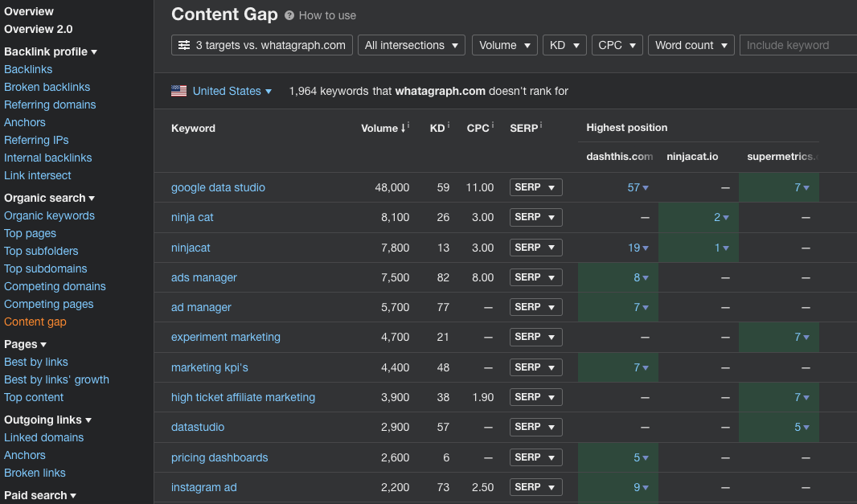Viewport: 857px width, 504px height.
Task: Open Anchors under Backlink profile
Action: tap(25, 122)
